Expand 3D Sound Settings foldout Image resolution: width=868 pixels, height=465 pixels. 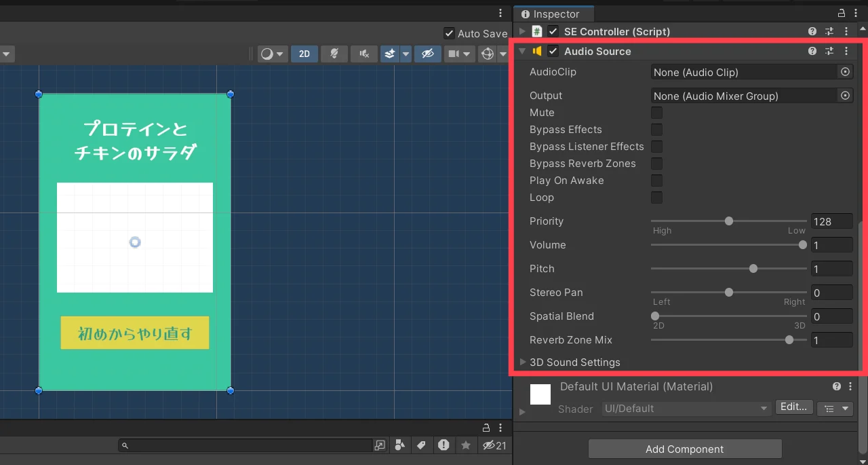point(523,362)
